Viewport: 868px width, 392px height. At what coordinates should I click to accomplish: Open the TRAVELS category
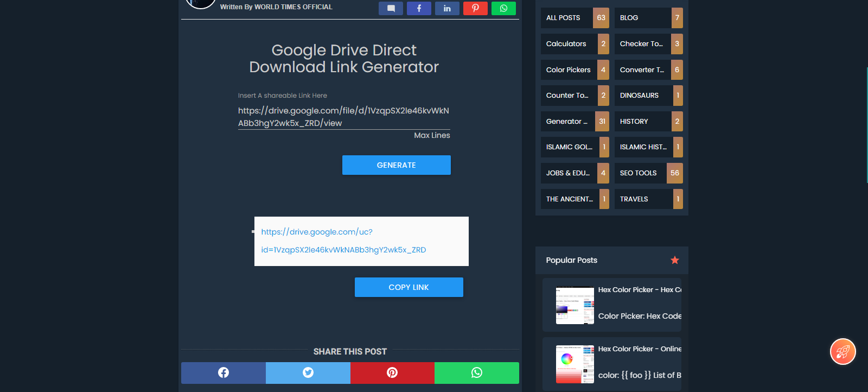tap(649, 199)
